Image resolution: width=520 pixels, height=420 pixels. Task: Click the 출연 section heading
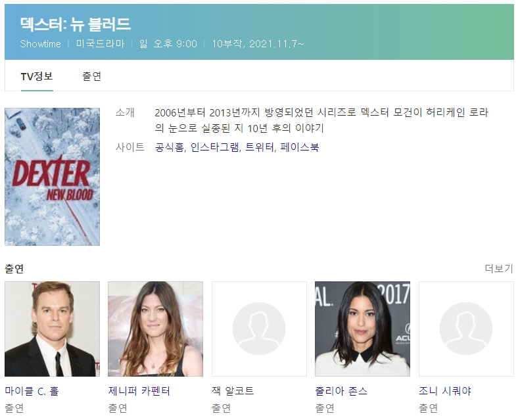(14, 269)
